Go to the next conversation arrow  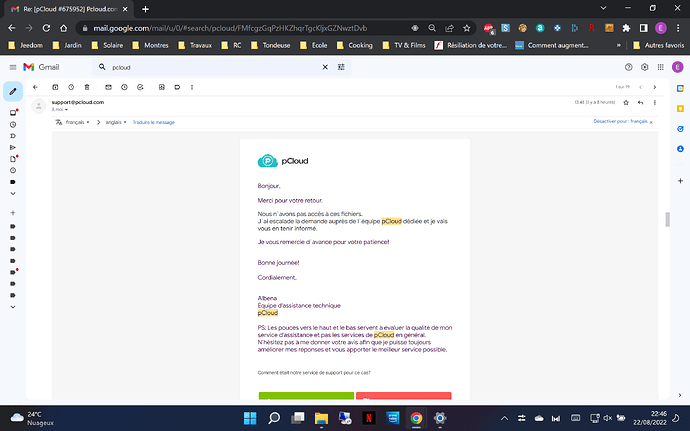tap(655, 87)
